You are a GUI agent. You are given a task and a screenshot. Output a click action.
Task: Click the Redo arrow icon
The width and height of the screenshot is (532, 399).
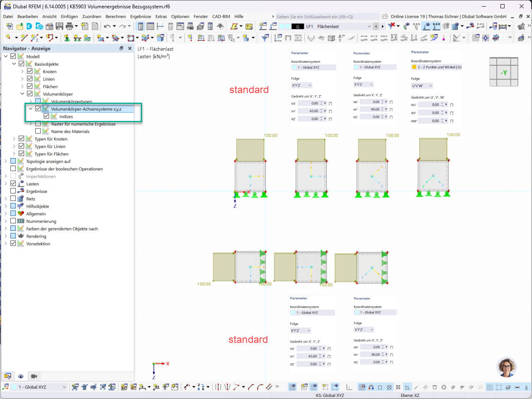(122, 26)
